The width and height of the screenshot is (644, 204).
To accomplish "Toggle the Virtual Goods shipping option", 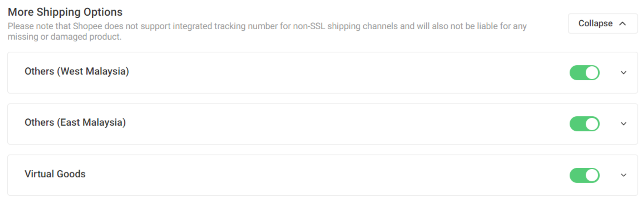I will pos(584,175).
